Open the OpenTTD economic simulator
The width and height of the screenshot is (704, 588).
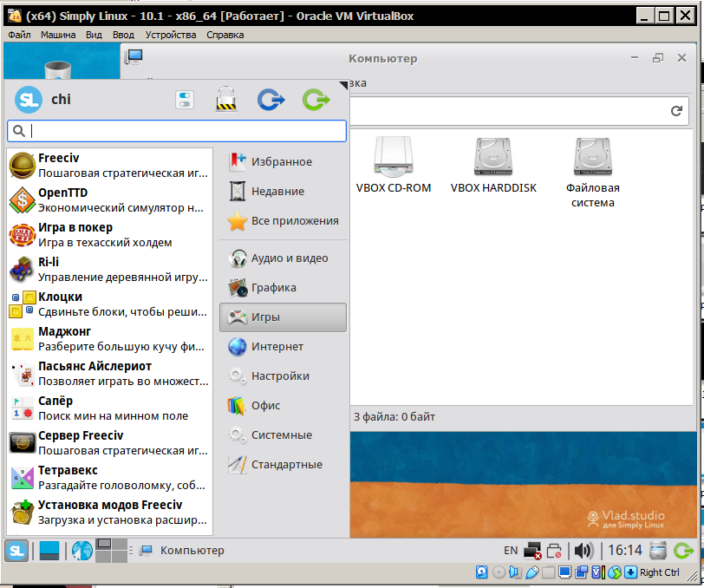tap(109, 199)
